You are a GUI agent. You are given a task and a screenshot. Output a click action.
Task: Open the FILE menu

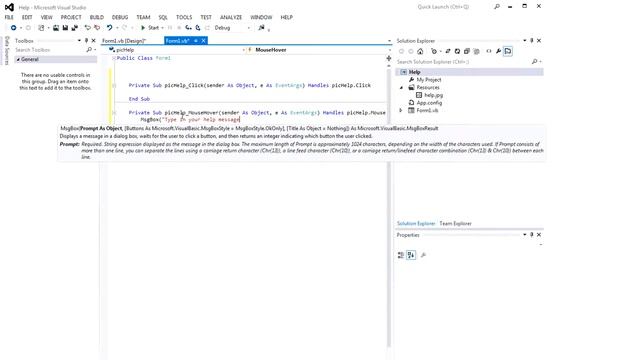tap(9, 17)
